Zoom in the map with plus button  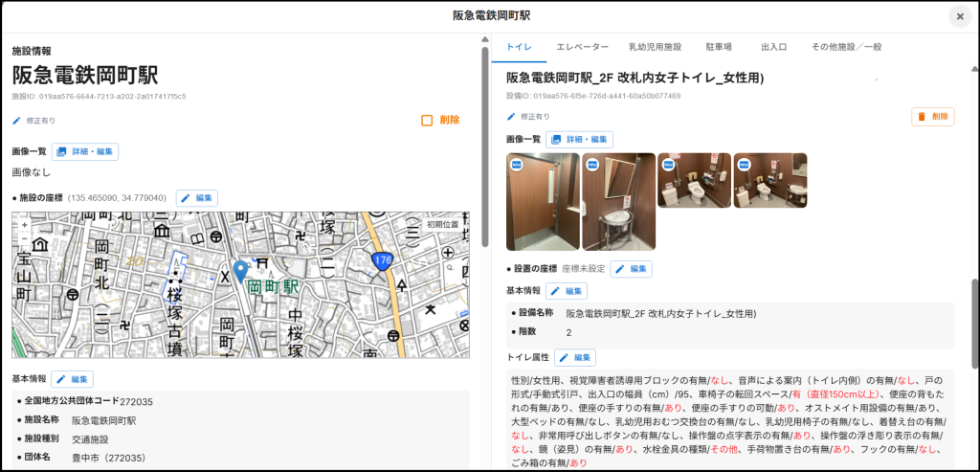coord(24,225)
